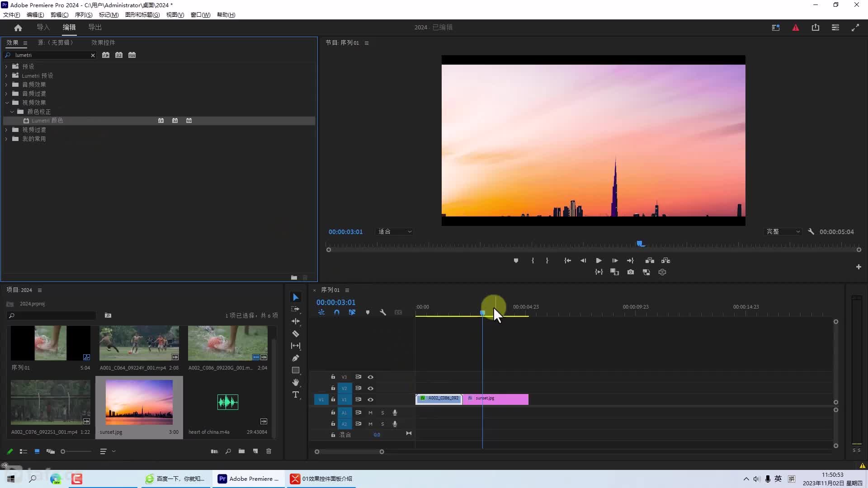Toggle linked selection in timeline
The height and width of the screenshot is (488, 868).
pos(352,312)
